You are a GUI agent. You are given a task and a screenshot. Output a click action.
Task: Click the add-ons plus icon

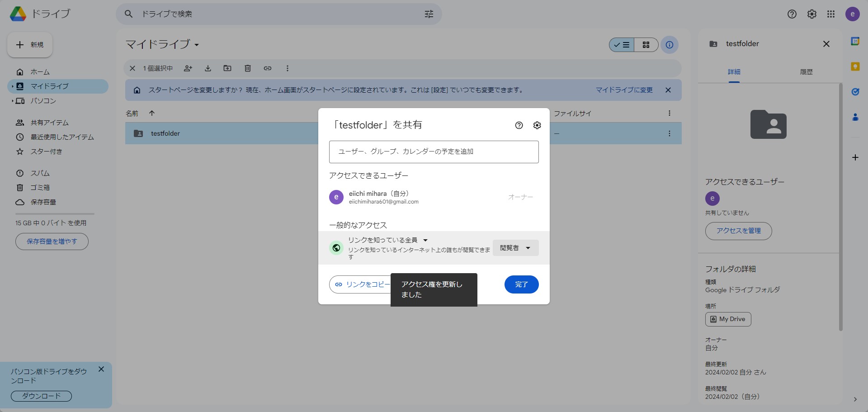(855, 157)
